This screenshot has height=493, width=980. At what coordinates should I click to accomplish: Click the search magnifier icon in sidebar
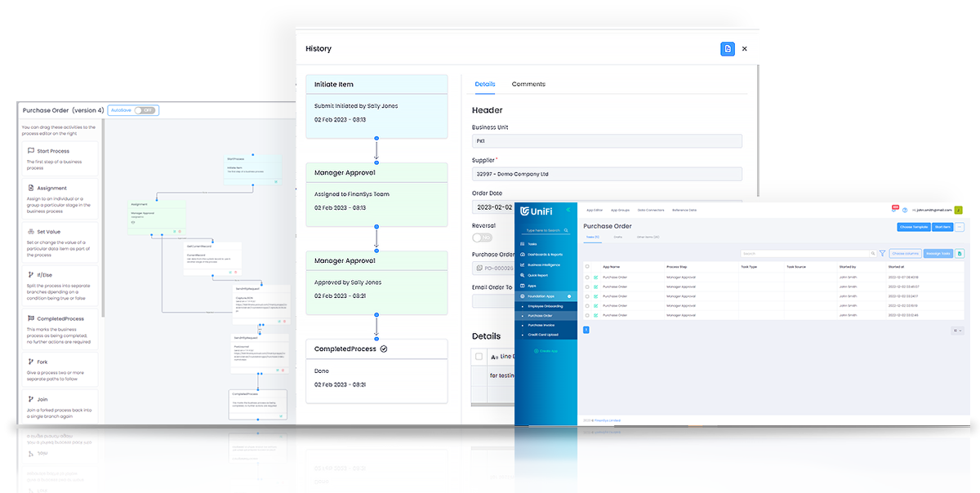click(x=566, y=230)
